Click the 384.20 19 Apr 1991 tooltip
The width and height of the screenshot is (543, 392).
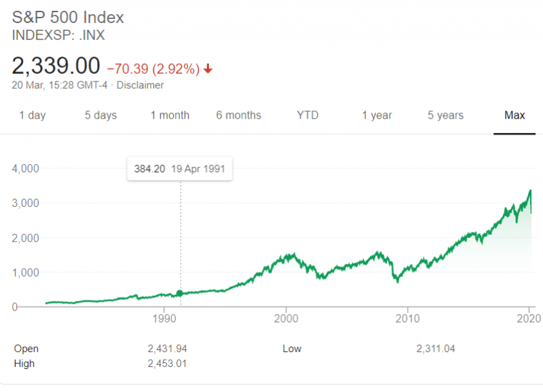[x=180, y=169]
